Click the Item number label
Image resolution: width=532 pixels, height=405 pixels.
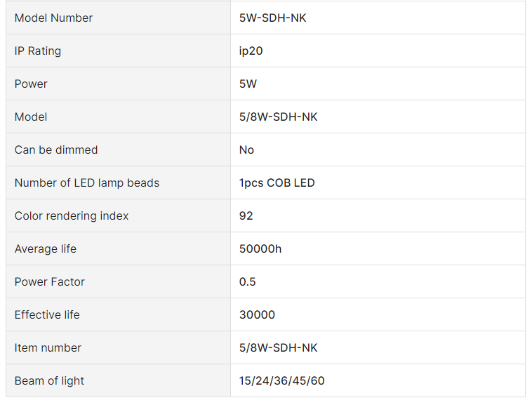[48, 348]
